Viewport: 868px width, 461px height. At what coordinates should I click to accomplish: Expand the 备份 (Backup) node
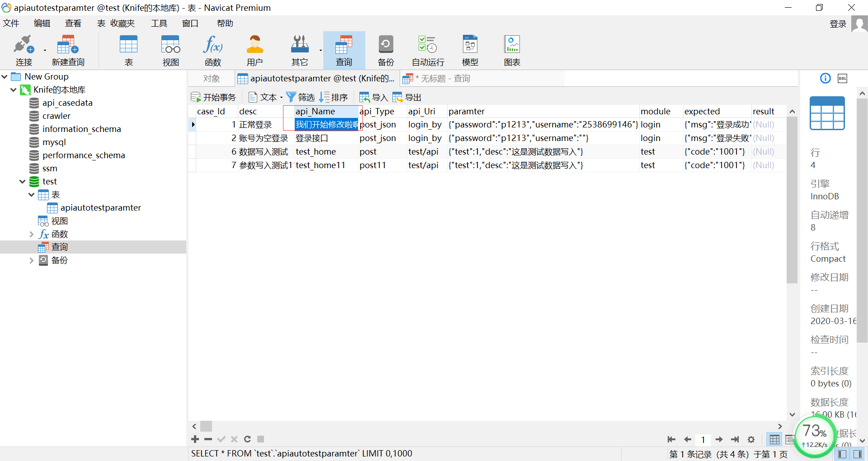tap(31, 260)
